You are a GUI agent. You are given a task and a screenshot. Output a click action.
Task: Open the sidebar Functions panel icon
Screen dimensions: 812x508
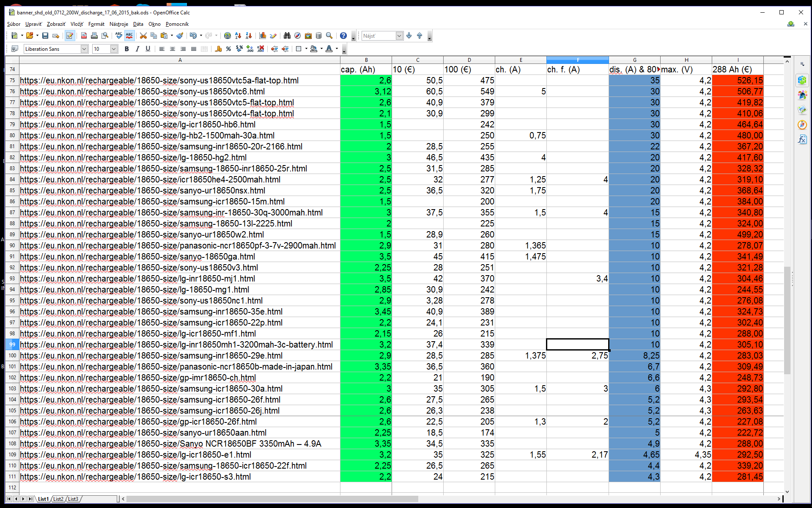coord(802,139)
